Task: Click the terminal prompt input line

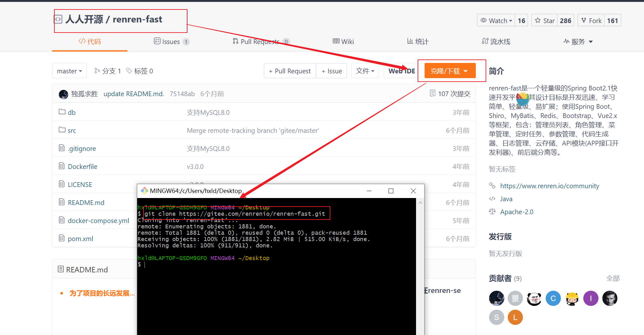Action: pos(277,264)
